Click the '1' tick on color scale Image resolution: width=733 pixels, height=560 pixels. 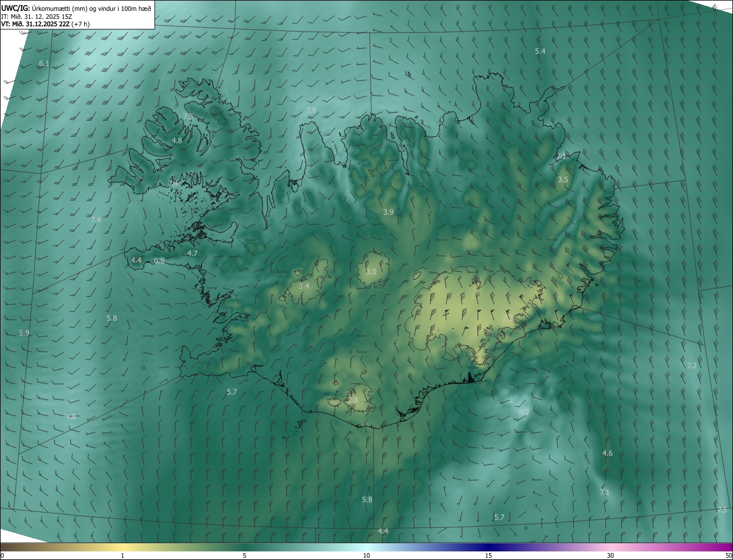coord(123,556)
